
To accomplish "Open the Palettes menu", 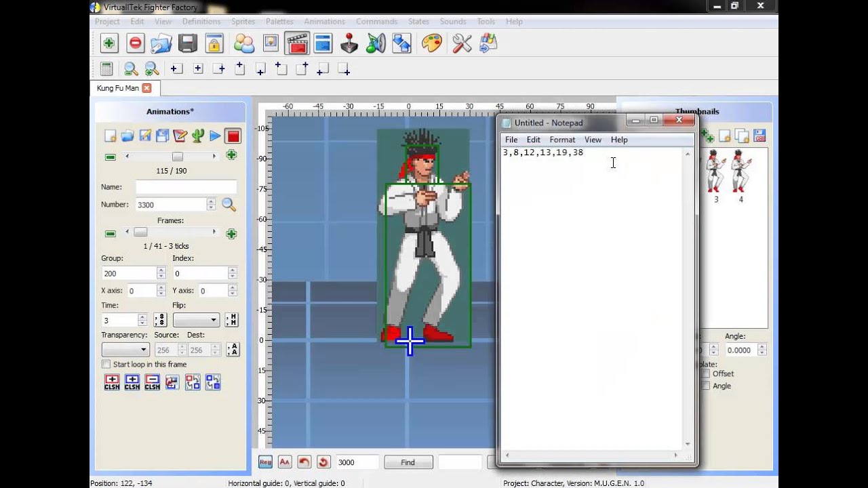I will pos(279,22).
